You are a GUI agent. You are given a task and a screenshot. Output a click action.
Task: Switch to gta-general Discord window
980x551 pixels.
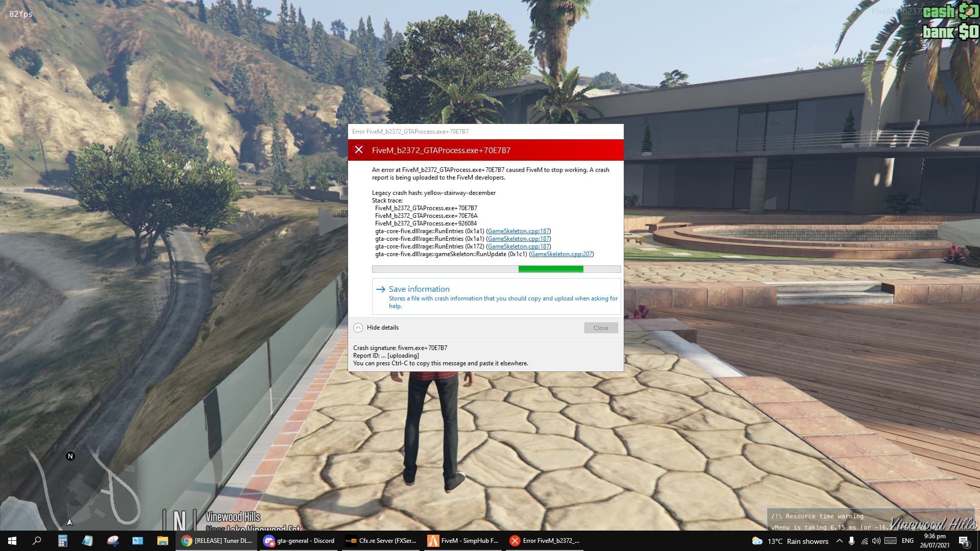(x=299, y=541)
